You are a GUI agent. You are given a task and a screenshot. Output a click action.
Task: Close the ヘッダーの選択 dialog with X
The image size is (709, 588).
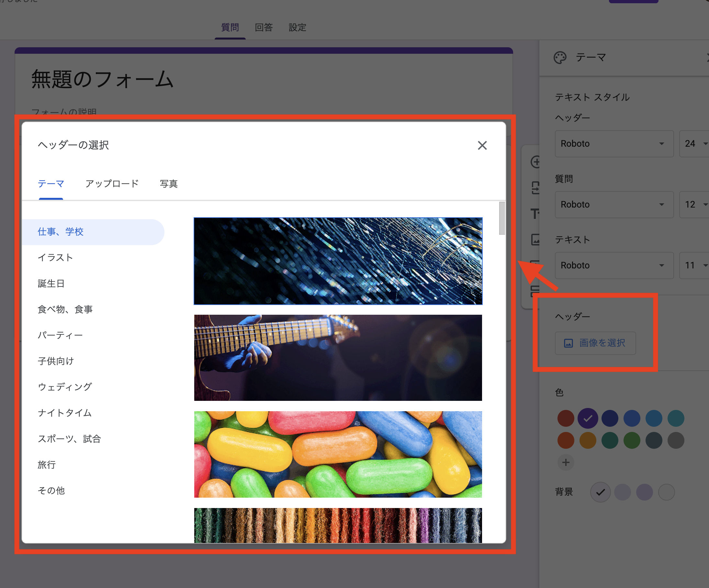(482, 145)
